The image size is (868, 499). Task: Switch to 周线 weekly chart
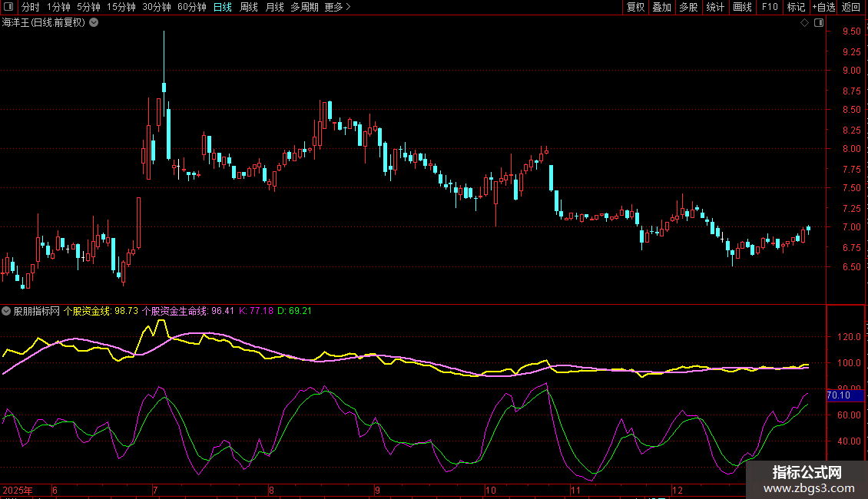coord(249,8)
